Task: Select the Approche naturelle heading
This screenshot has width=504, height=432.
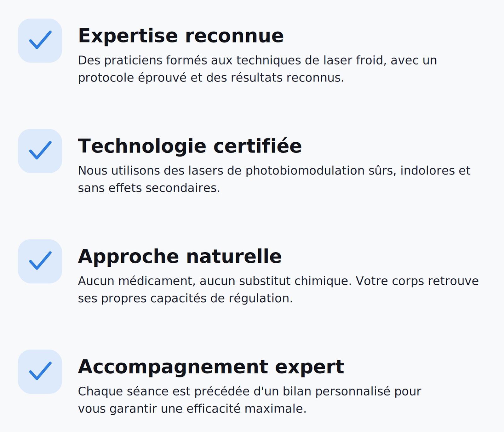Action: [x=180, y=256]
